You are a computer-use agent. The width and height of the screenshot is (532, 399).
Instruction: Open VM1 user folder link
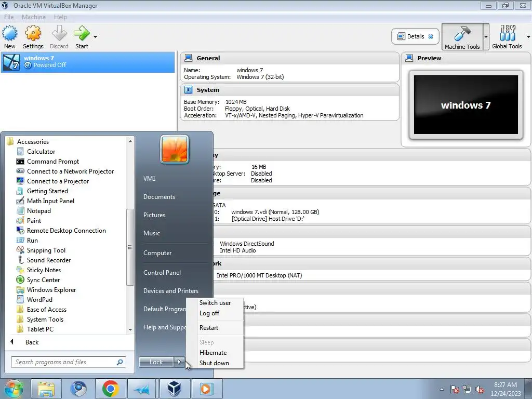click(x=149, y=179)
